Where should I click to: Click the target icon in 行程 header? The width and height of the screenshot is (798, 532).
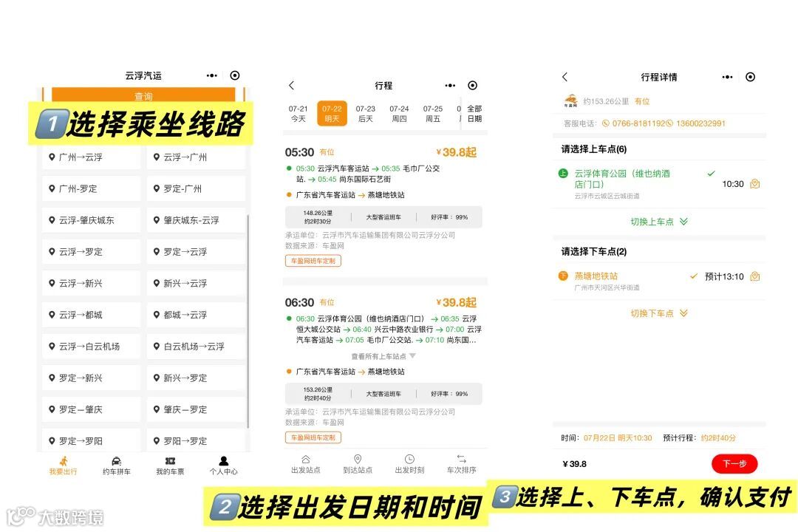[x=473, y=86]
